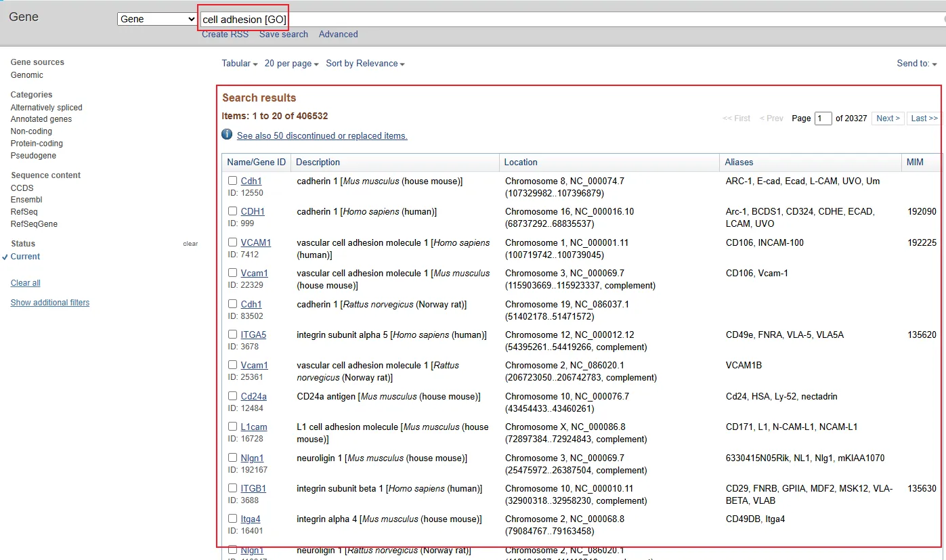Click the blue info icon near discontinued items
Image resolution: width=946 pixels, height=560 pixels.
pyautogui.click(x=228, y=135)
